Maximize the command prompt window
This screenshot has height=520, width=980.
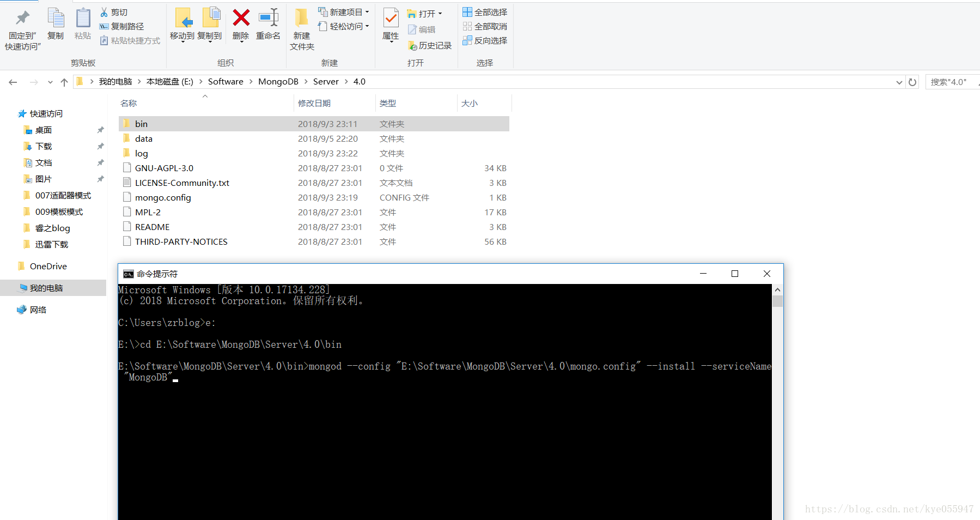(735, 274)
